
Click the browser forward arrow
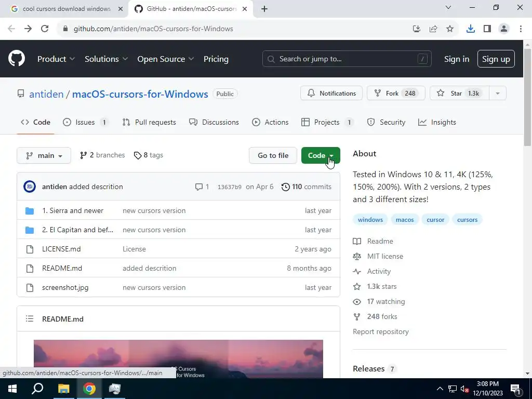(28, 29)
